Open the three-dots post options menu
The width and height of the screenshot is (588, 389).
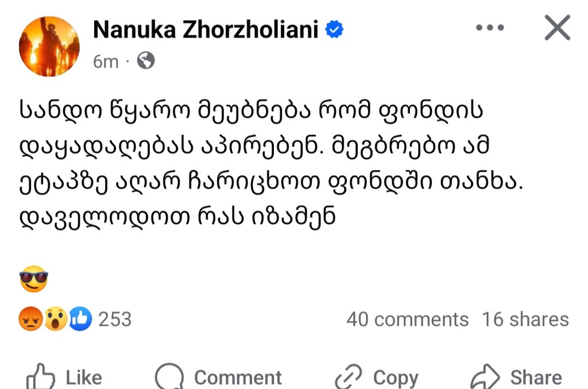(490, 28)
